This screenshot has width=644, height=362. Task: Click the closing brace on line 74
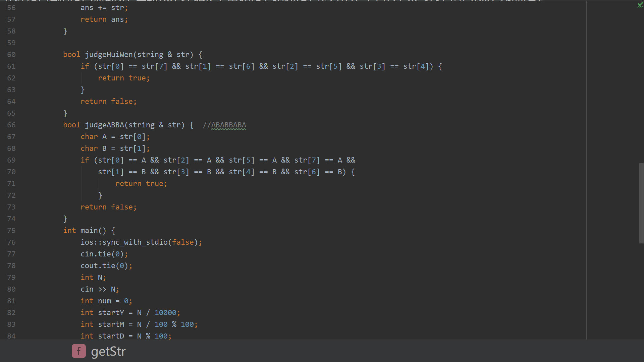coord(65,219)
